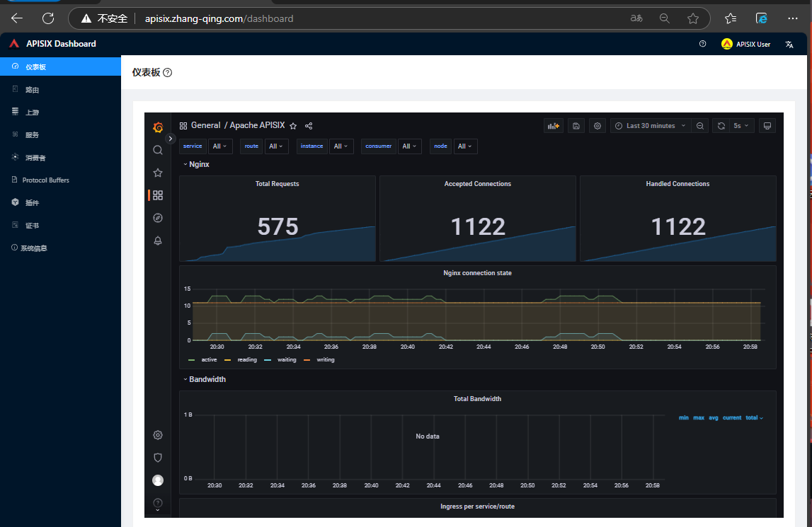Zoom out the time range
The width and height of the screenshot is (812, 527).
[x=700, y=126]
